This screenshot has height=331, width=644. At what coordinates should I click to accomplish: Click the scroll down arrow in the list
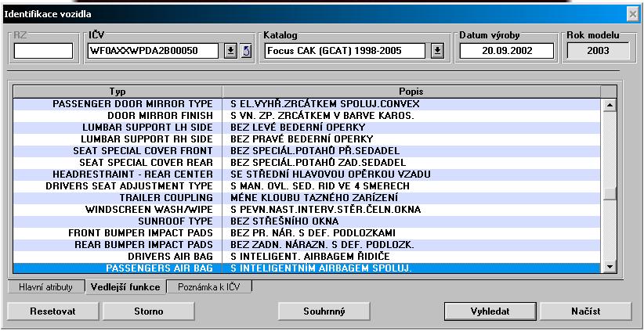point(610,268)
